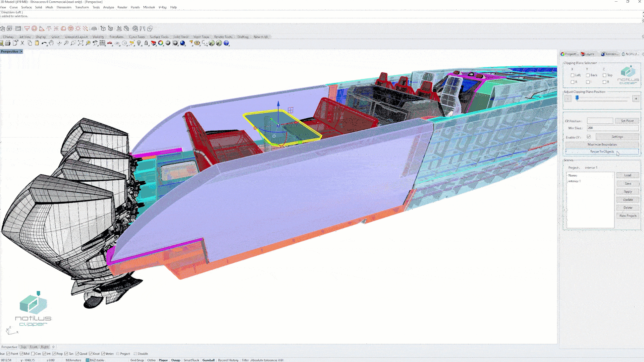Click the gear Options icon
Image resolution: width=644 pixels, height=362 pixels.
[197, 43]
